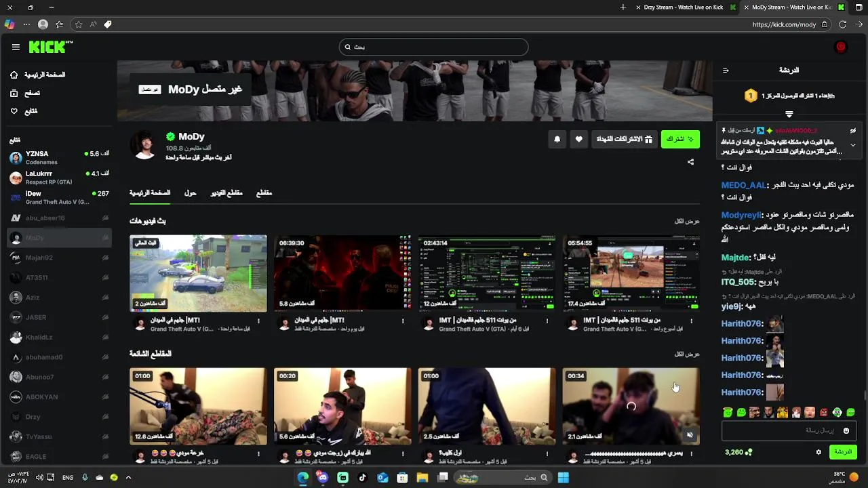The height and width of the screenshot is (488, 868).
Task: Click the chat message input field
Action: pyautogui.click(x=788, y=430)
